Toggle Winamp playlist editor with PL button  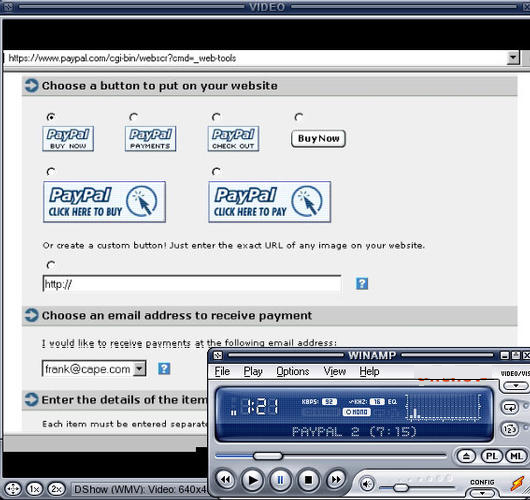click(x=491, y=456)
